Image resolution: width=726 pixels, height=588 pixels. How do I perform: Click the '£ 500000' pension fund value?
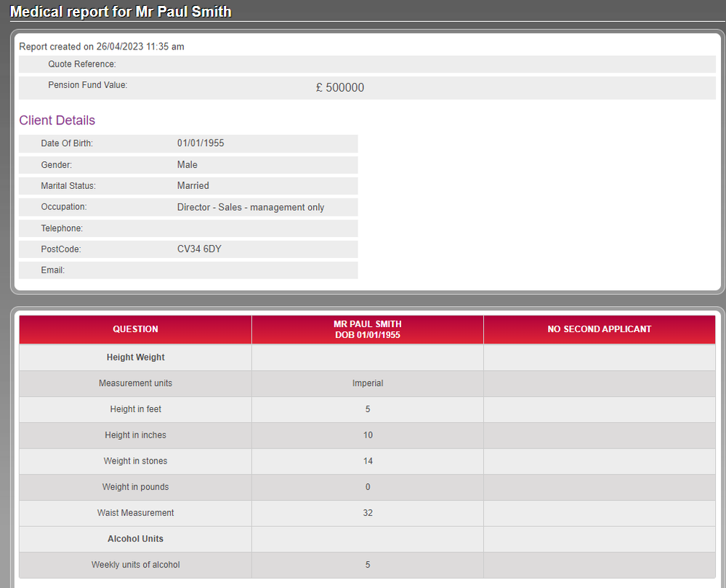340,87
